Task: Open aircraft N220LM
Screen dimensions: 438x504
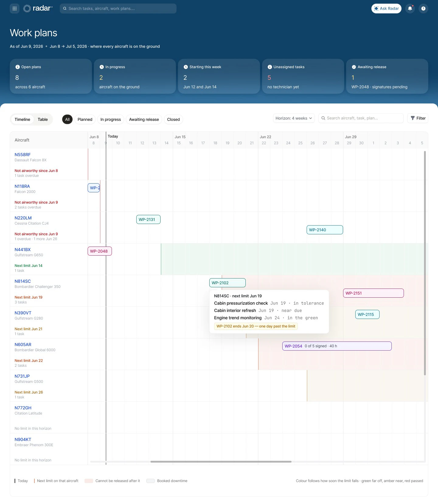Action: click(x=23, y=218)
